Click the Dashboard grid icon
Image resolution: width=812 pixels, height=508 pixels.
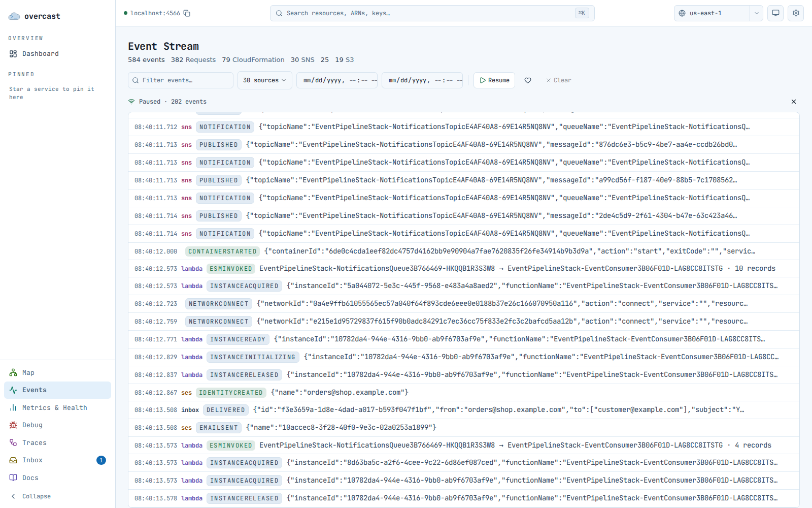pyautogui.click(x=13, y=54)
